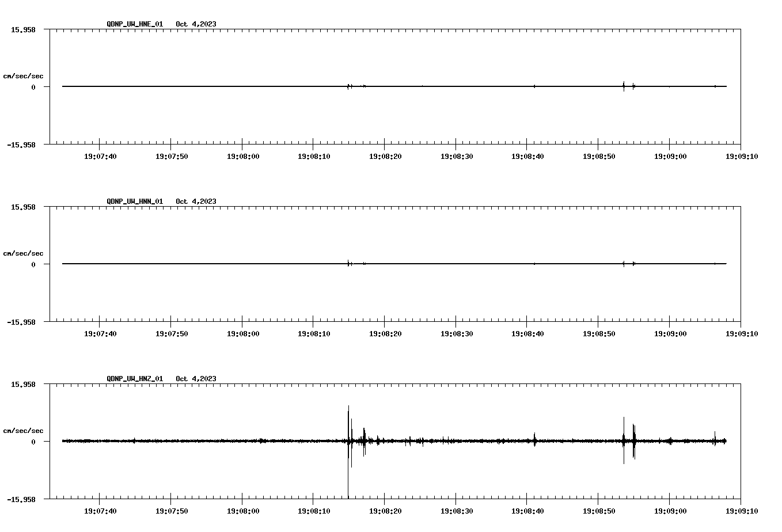Viewport: 782px width, 532px height.
Task: Click 19:09:10 time label under HNZ plot
Action: coord(741,511)
